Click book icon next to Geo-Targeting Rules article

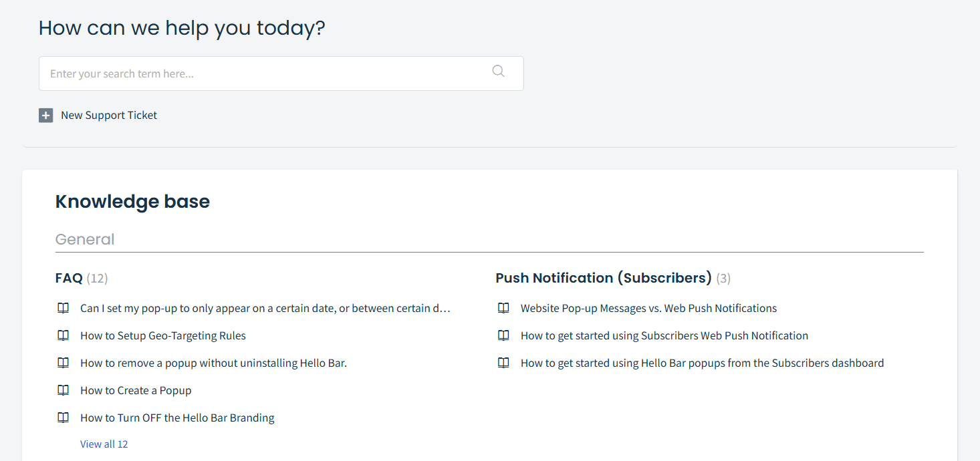63,335
